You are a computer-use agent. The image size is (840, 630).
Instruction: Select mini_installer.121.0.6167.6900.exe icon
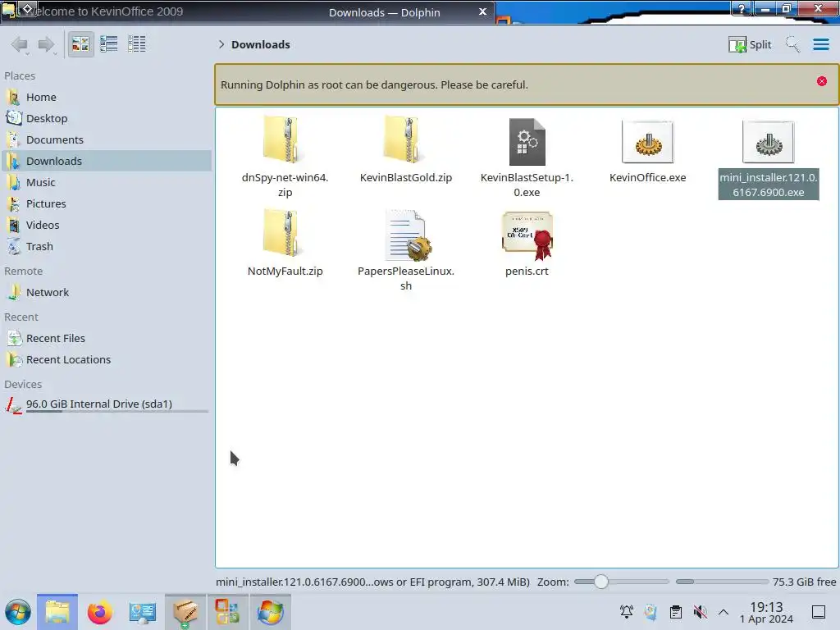point(768,142)
